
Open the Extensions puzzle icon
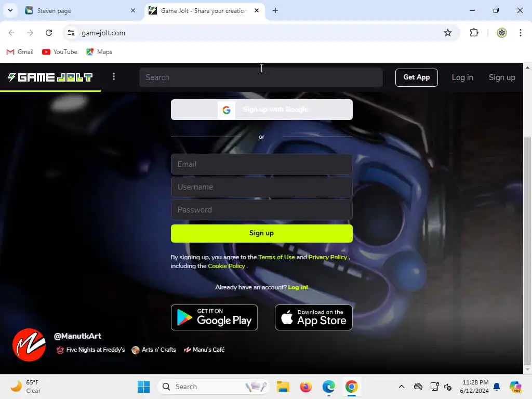point(474,33)
